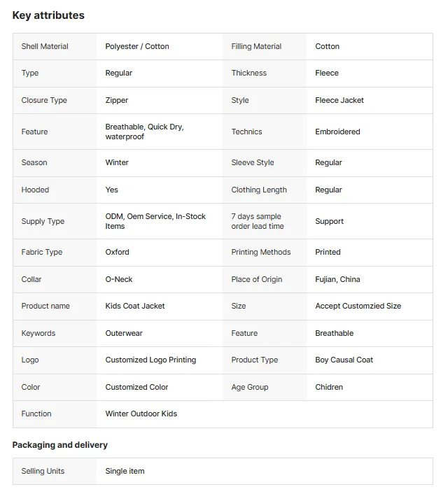Click the Customized Logo Printing value
The height and width of the screenshot is (494, 448).
150,360
